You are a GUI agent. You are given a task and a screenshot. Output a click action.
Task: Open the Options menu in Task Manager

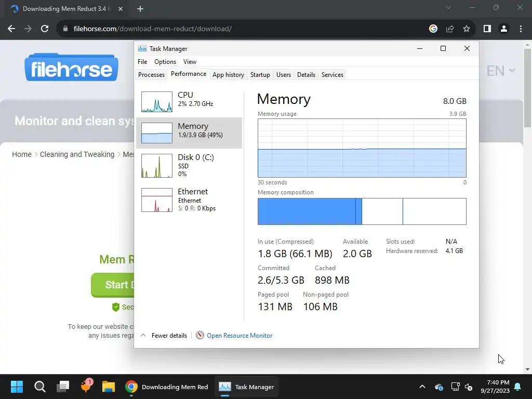click(x=165, y=62)
